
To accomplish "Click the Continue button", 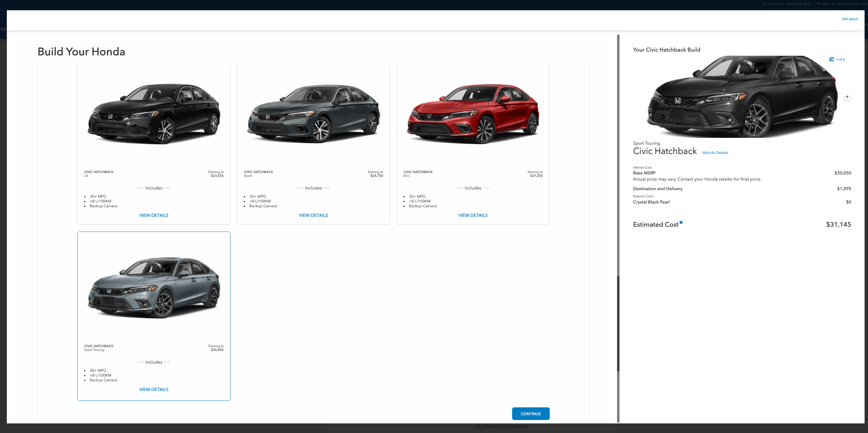I will (531, 414).
